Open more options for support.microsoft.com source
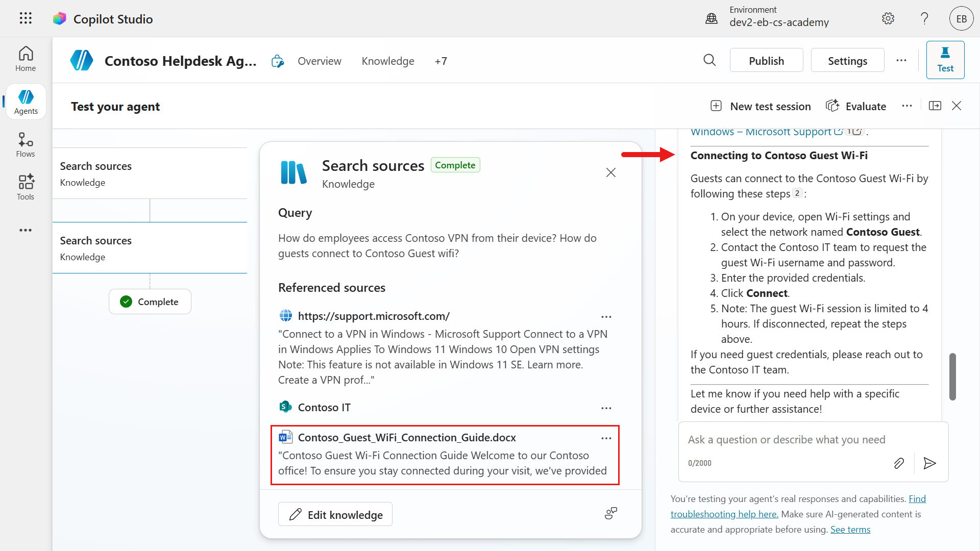Viewport: 980px width, 551px height. [x=606, y=317]
